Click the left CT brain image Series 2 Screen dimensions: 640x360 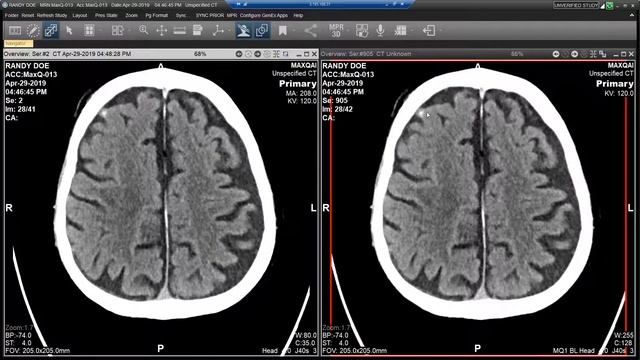coord(165,192)
